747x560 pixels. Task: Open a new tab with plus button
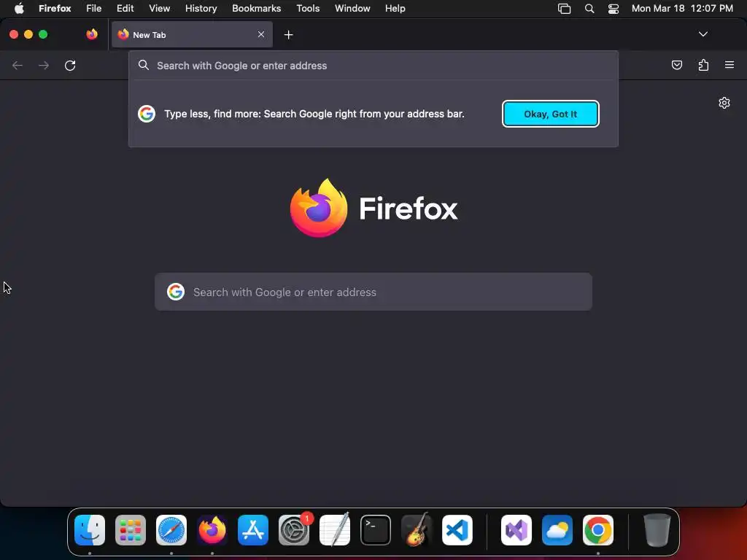tap(288, 35)
